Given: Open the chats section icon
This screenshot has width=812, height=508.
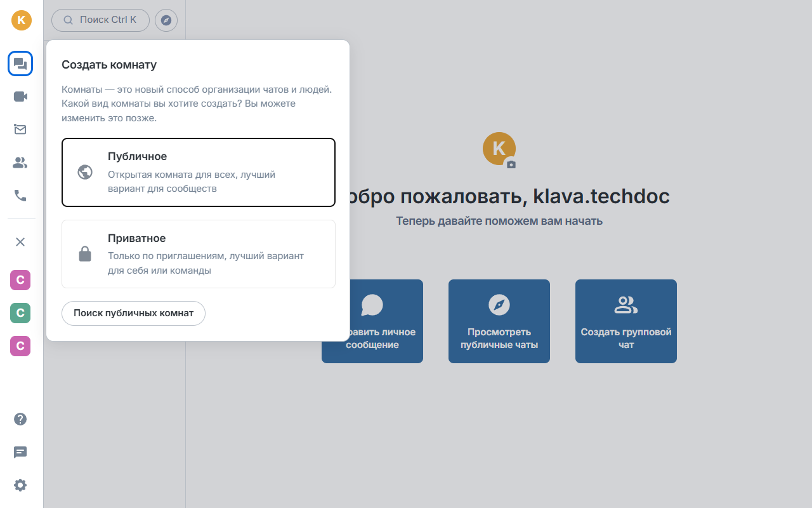Looking at the screenshot, I should (x=20, y=63).
